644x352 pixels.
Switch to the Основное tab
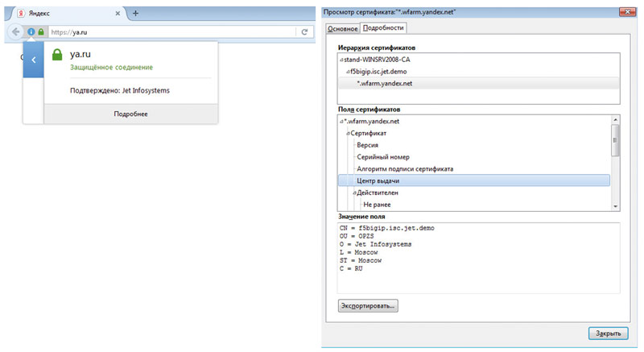pos(343,28)
